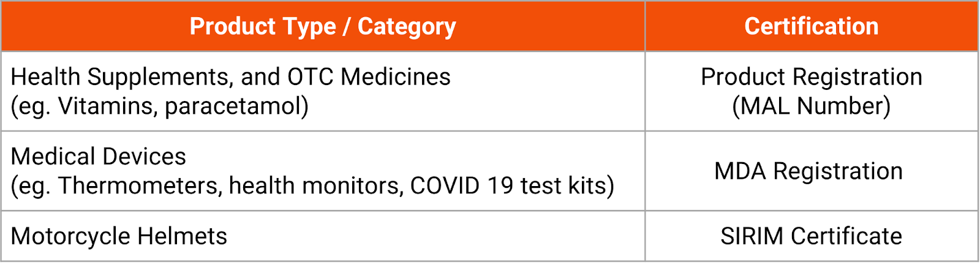The width and height of the screenshot is (980, 265).
Task: Click the word Certificate after SIRIM
Action: [x=846, y=236]
